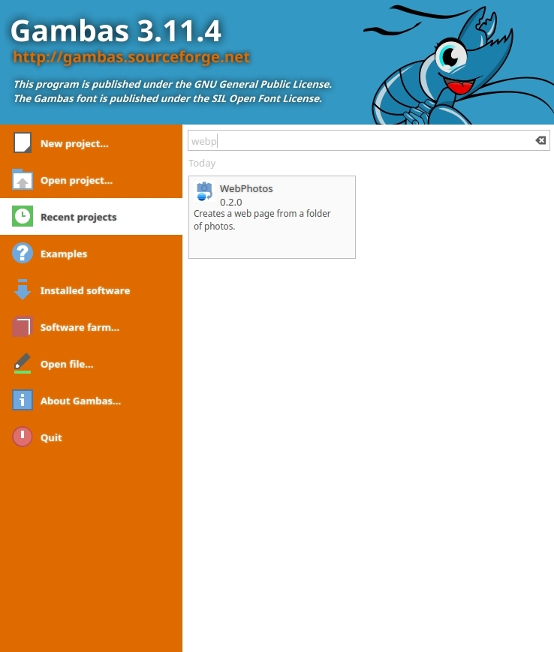Click the Installed software download arrow icon
The height and width of the screenshot is (652, 554).
pyautogui.click(x=22, y=289)
